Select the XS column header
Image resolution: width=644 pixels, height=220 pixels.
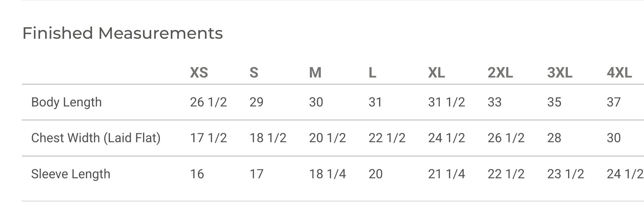(199, 73)
